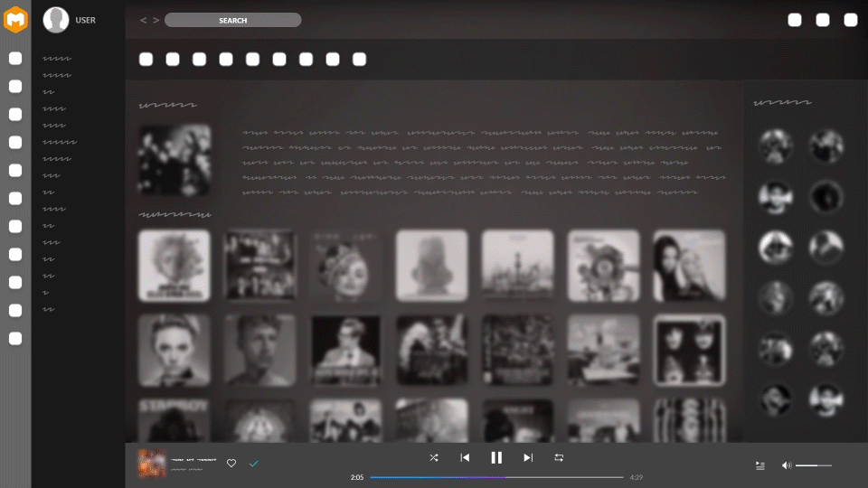Viewport: 868px width, 488px height.
Task: Click the now playing album art thumbnail
Action: coord(152,464)
